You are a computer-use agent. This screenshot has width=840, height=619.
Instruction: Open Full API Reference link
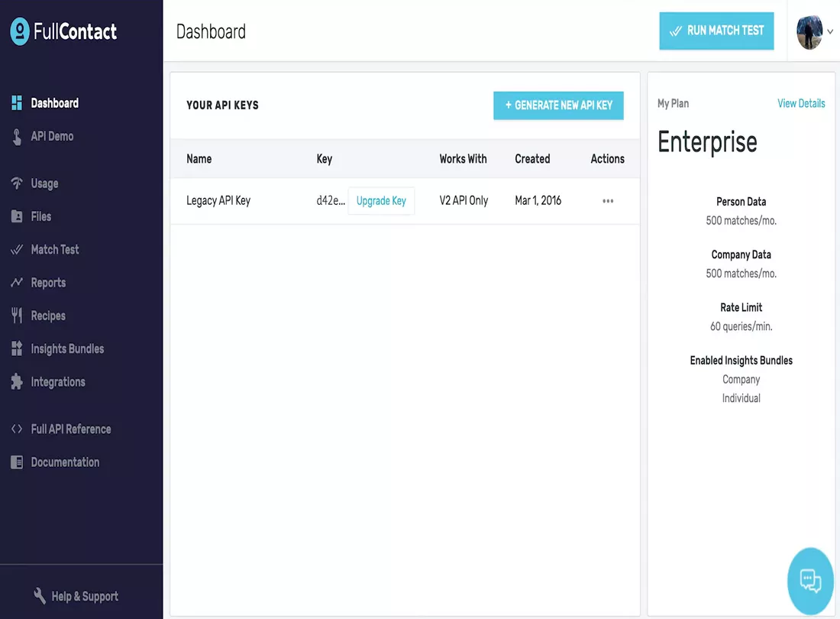point(71,429)
